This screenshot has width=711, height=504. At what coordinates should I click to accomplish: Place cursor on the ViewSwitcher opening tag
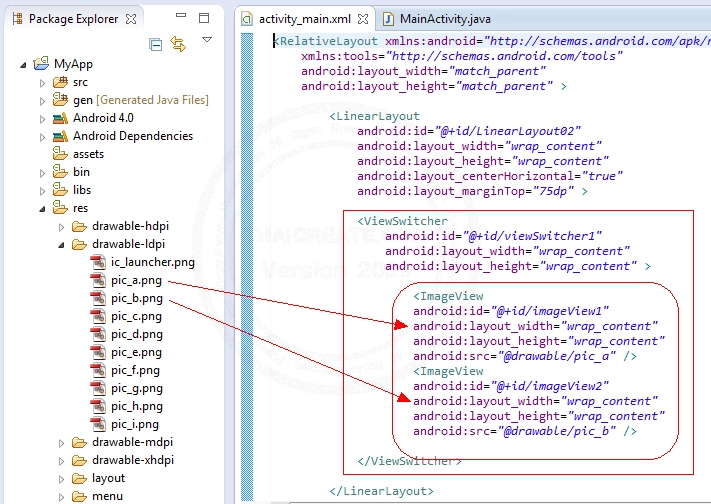pos(402,221)
